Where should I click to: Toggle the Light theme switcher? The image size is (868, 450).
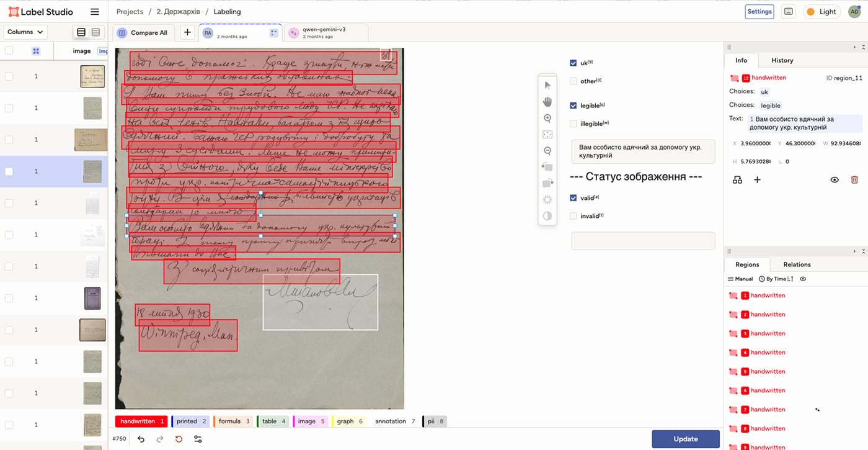coord(821,12)
